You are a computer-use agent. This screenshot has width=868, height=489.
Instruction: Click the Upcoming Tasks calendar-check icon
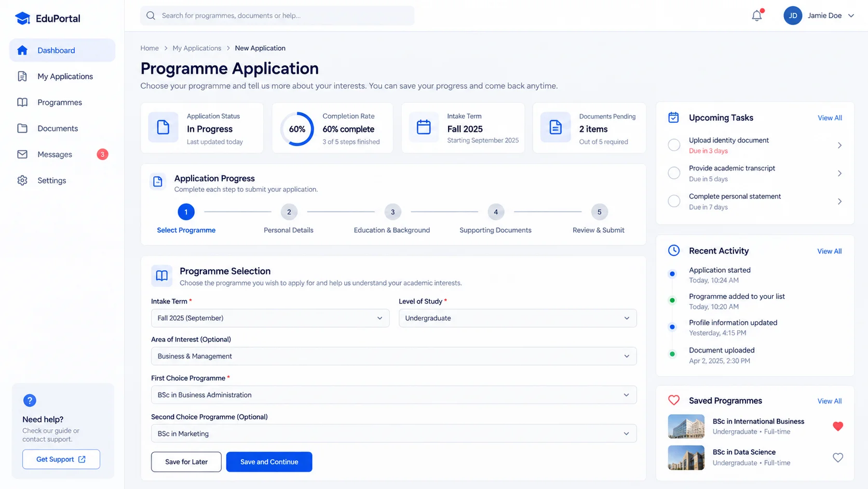(x=673, y=117)
